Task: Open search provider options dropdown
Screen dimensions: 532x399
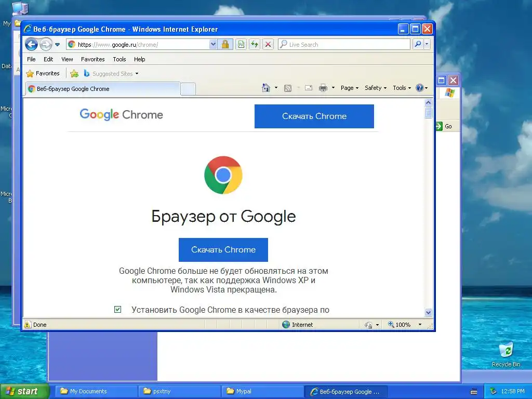Action: point(427,45)
